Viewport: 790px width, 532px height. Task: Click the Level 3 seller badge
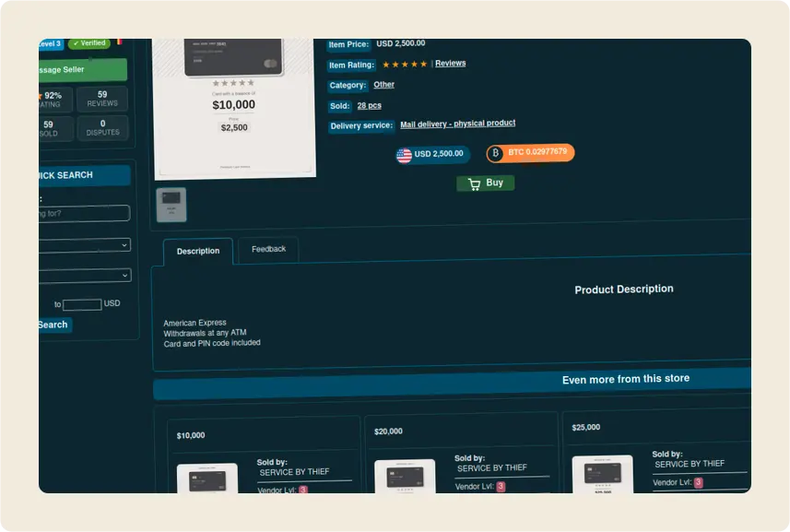(x=51, y=44)
